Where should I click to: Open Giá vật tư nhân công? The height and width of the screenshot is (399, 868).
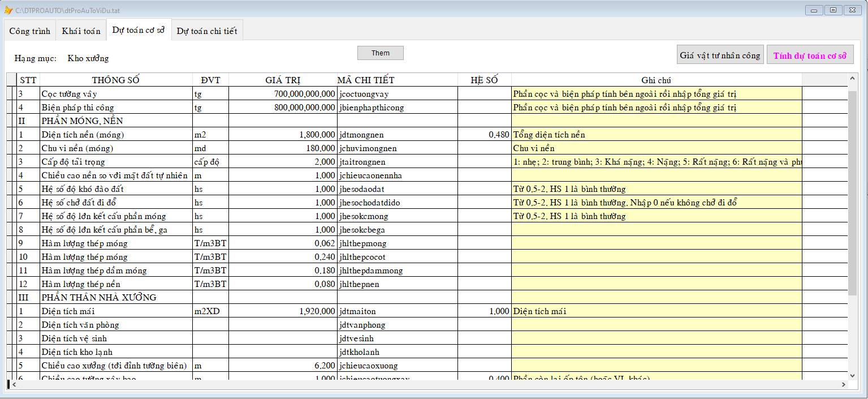pos(720,55)
